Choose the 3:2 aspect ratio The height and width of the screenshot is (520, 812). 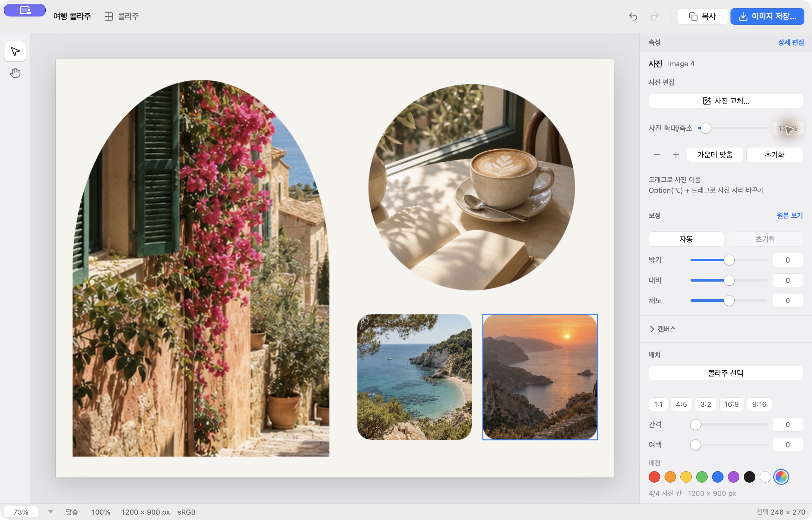(x=705, y=404)
